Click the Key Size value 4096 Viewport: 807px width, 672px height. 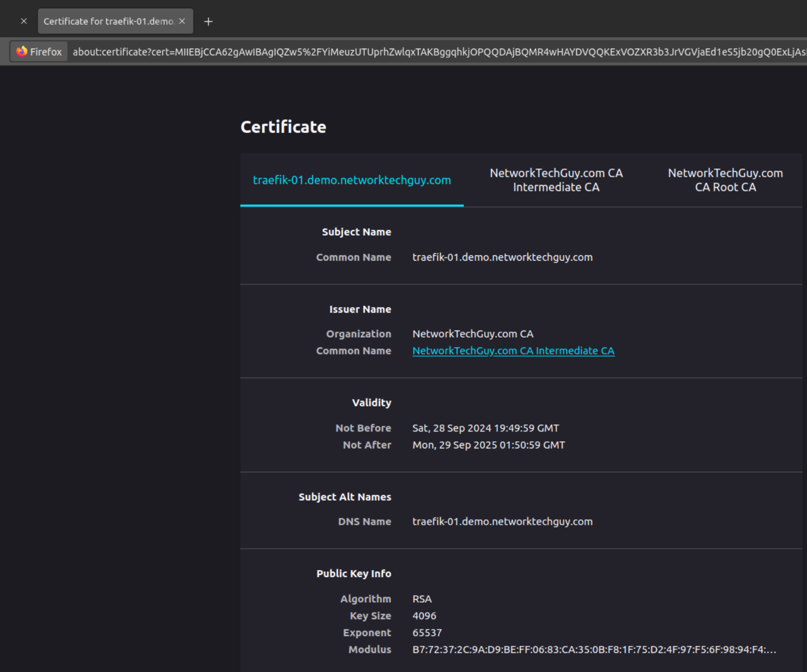(424, 616)
